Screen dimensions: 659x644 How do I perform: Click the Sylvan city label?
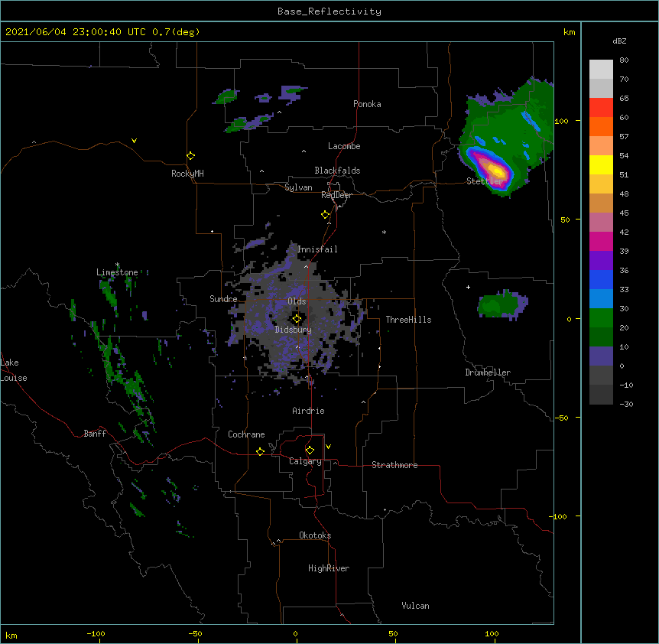(298, 187)
